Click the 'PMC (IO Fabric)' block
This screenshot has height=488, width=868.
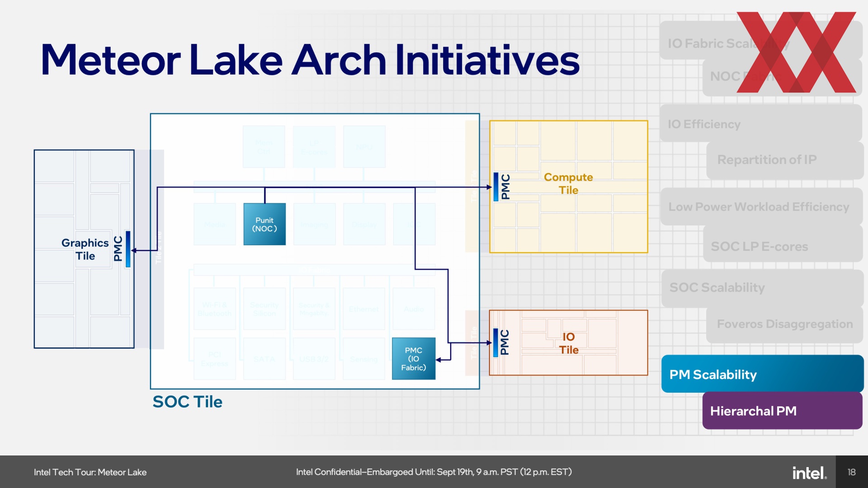pos(414,359)
